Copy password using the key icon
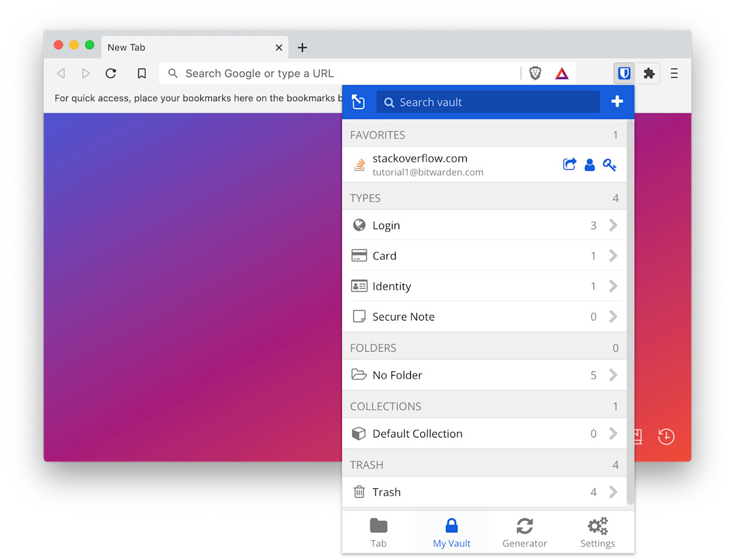This screenshot has width=735, height=560. 609,164
